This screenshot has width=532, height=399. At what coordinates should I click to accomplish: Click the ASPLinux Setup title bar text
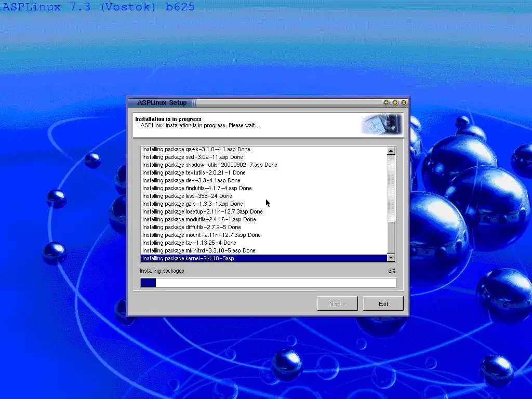[162, 102]
